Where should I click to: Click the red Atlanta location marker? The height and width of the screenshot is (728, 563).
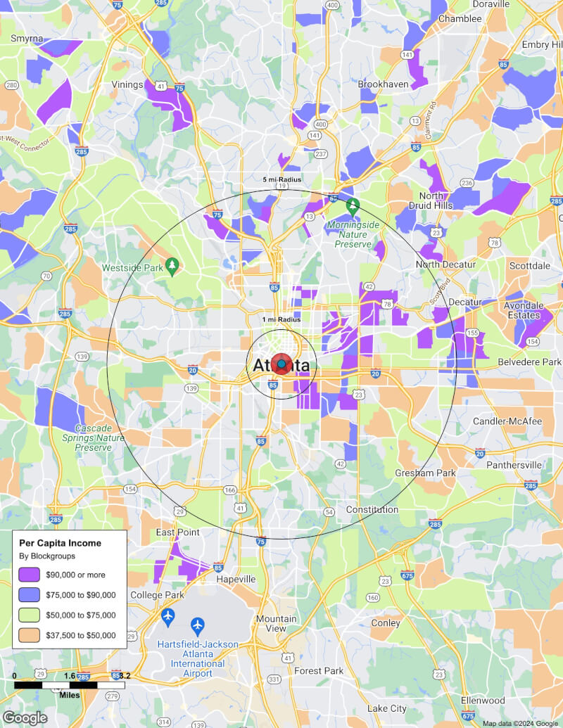pos(282,364)
